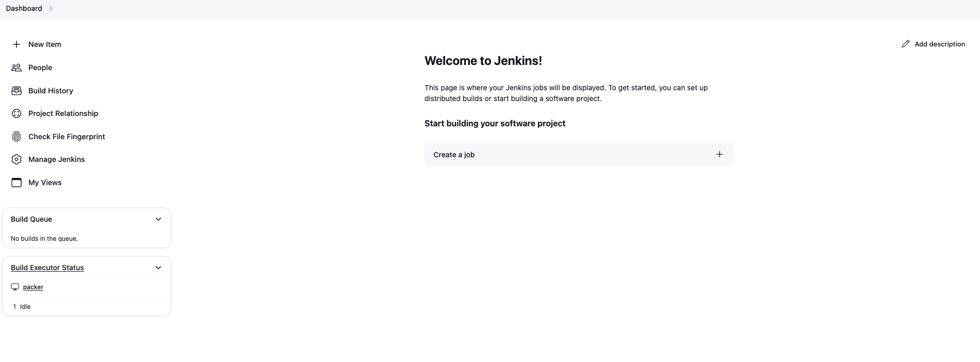The height and width of the screenshot is (362, 980).
Task: Click the New Item plus icon
Action: point(17,44)
